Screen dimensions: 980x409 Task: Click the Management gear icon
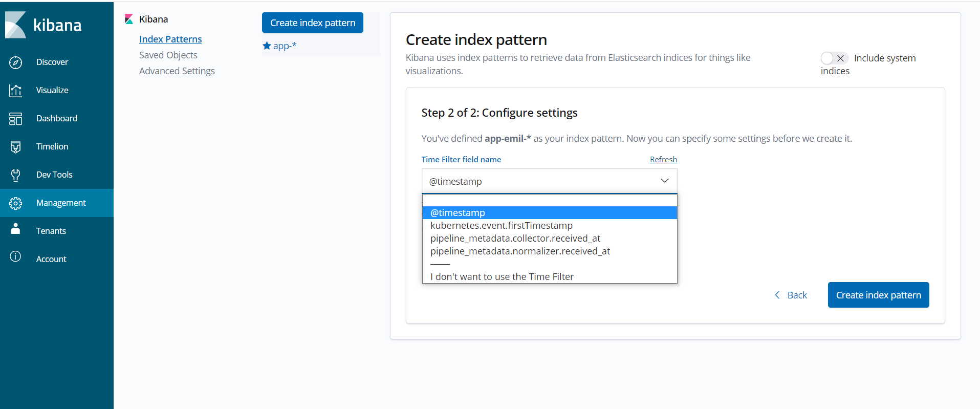16,203
